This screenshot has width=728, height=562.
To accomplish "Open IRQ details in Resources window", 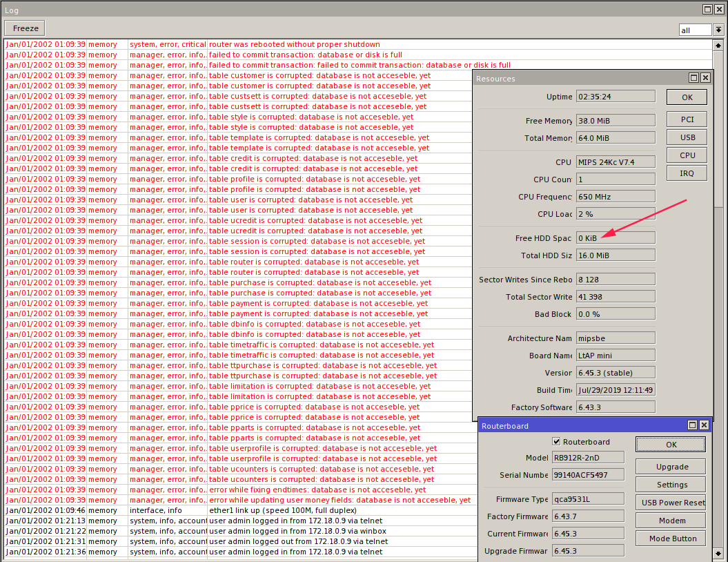I will [687, 173].
